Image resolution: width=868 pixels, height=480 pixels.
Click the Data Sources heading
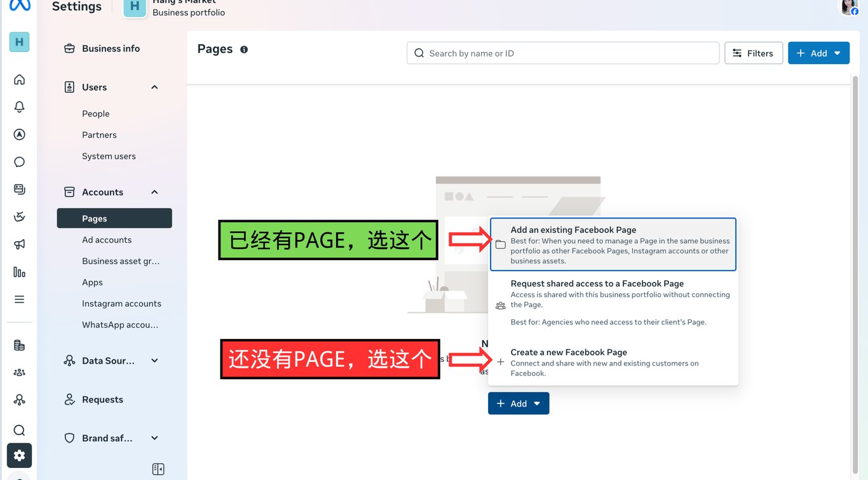click(x=108, y=361)
